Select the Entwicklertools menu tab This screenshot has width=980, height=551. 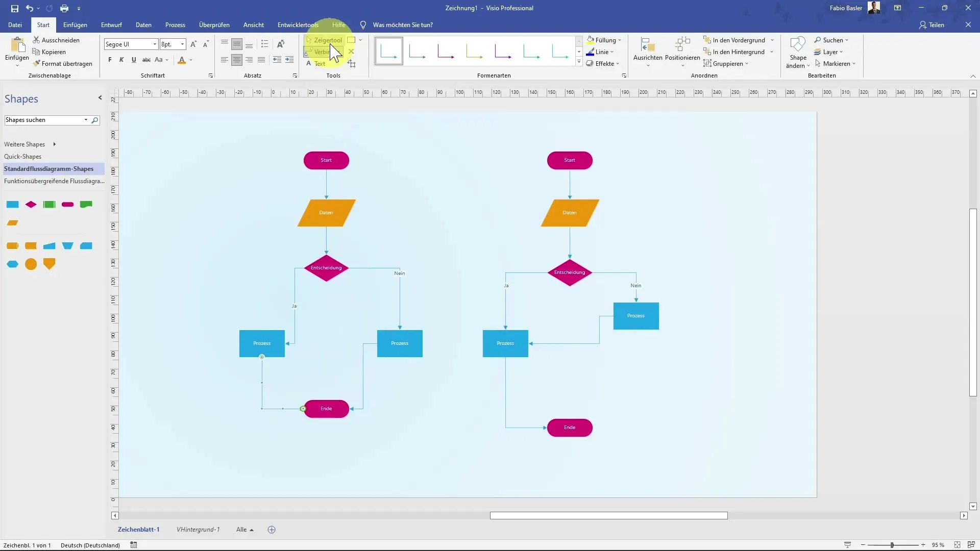(x=298, y=25)
